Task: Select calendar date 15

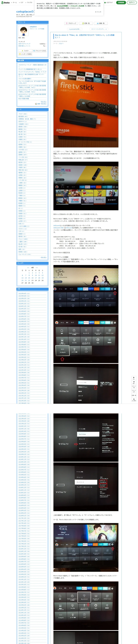Action: 29,278
